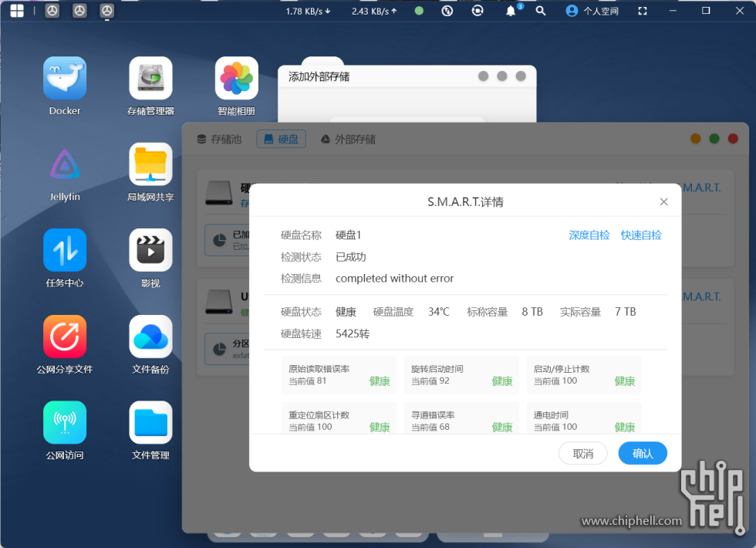Switch to 存储池 tab
This screenshot has width=756, height=548.
220,140
